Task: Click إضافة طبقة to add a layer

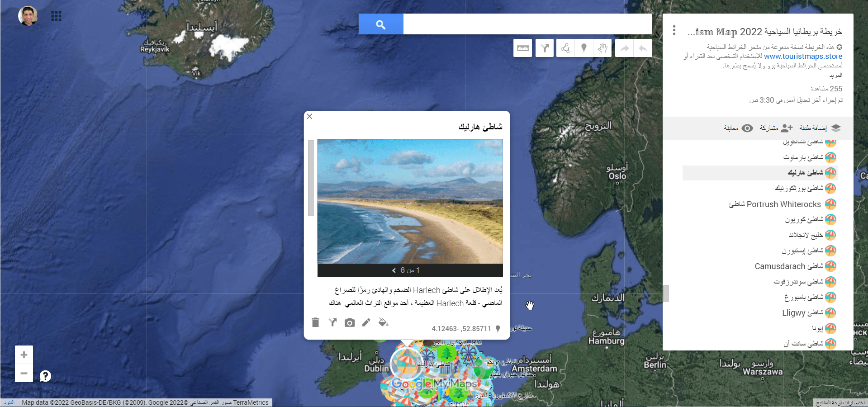Action: tap(820, 128)
